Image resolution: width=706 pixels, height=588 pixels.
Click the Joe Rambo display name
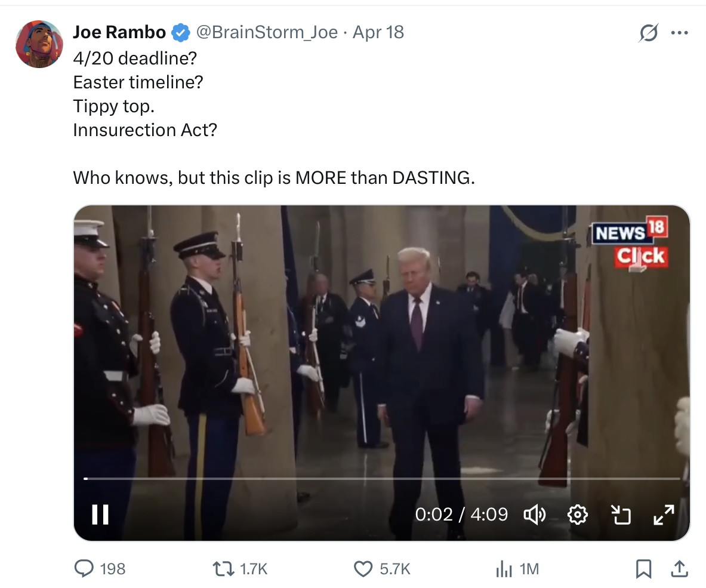tap(119, 32)
